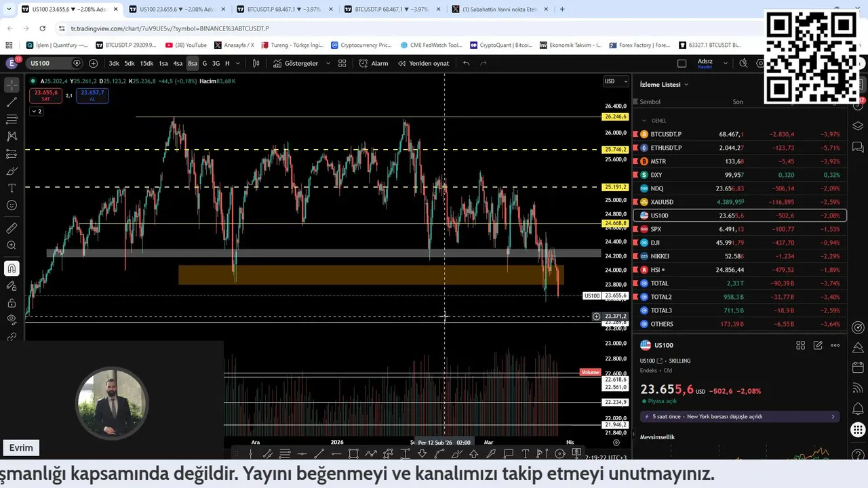Select the 1sa timeframe
The height and width of the screenshot is (488, 868).
pos(163,63)
